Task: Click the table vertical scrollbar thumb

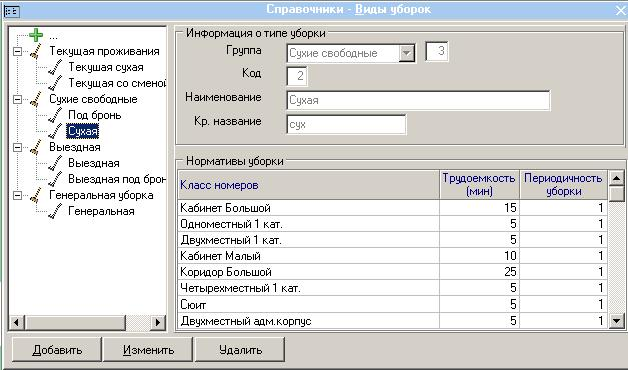Action: pyautogui.click(x=617, y=194)
